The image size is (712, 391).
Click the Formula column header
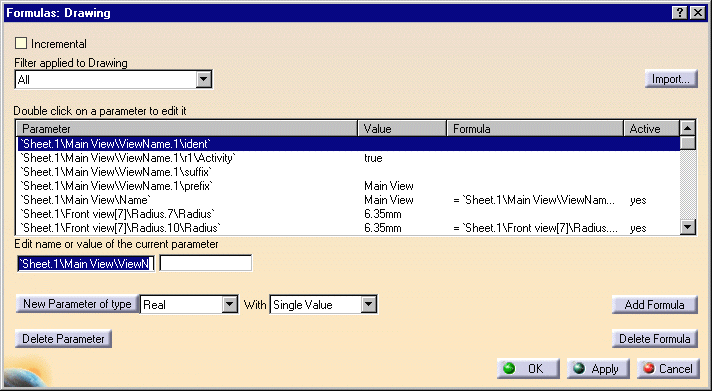tap(535, 129)
